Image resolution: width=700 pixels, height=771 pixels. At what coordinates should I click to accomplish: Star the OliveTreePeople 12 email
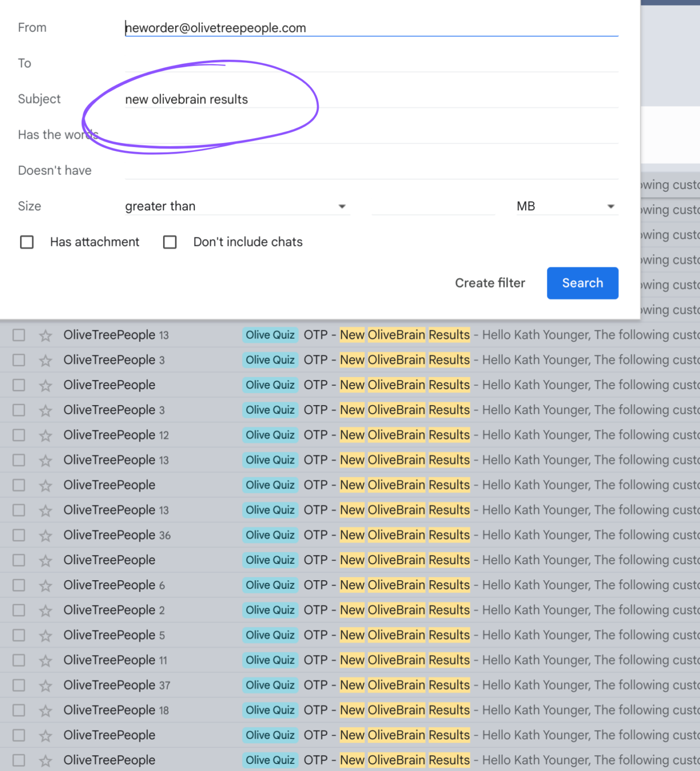(46, 435)
